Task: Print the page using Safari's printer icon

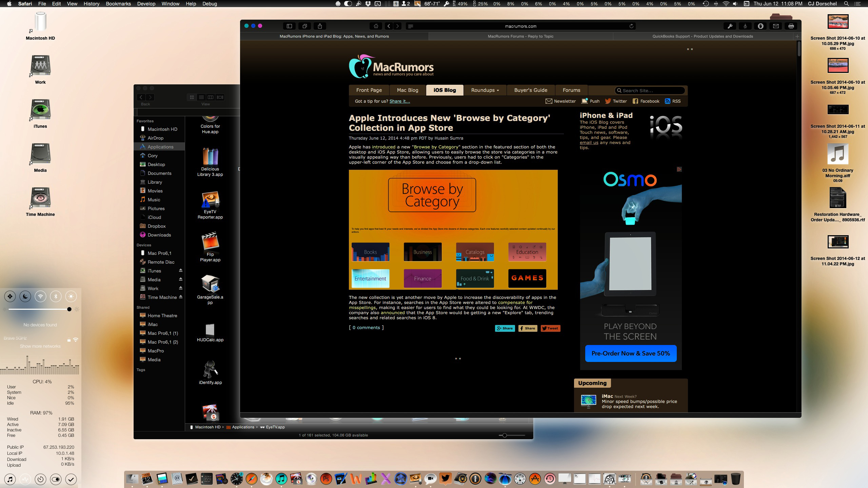Action: [791, 26]
